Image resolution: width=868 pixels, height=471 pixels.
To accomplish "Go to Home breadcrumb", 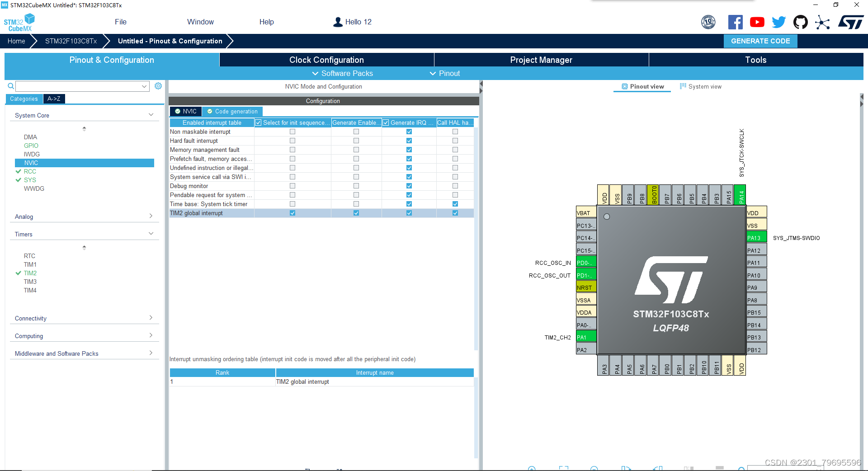I will (x=16, y=41).
